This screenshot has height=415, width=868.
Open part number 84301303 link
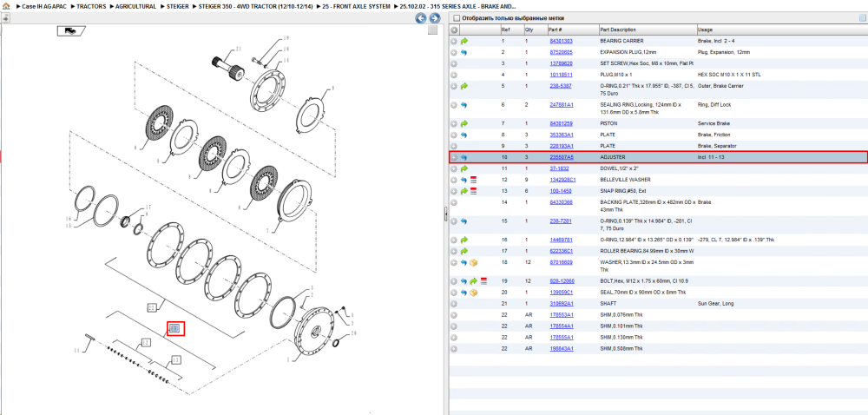tap(561, 41)
